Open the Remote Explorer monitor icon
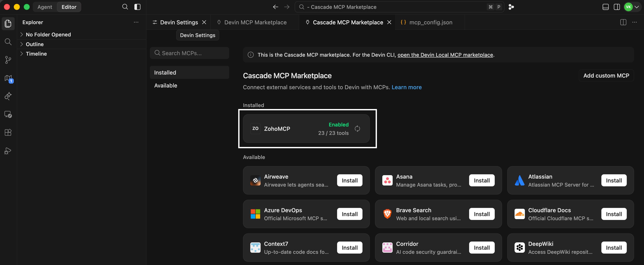644x265 pixels. pos(8,114)
